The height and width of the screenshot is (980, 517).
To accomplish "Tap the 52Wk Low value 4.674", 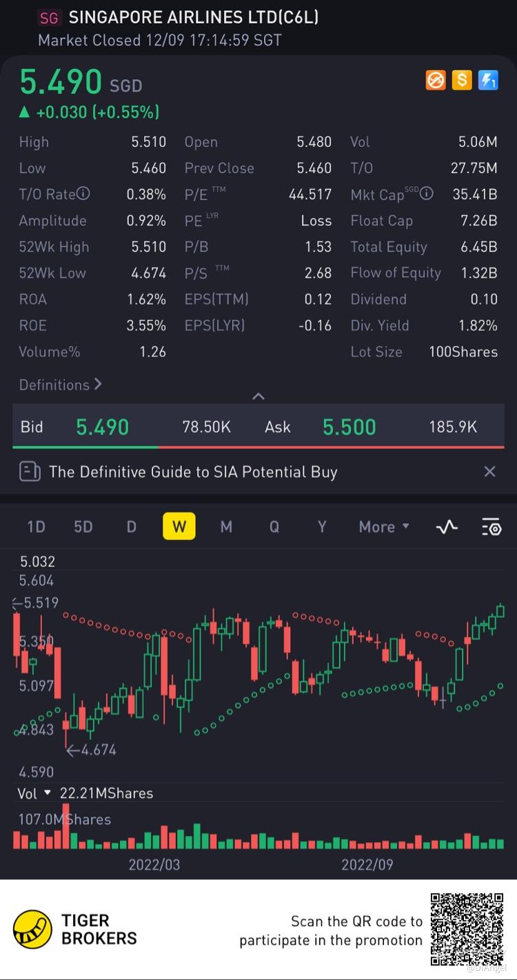I will tap(149, 273).
